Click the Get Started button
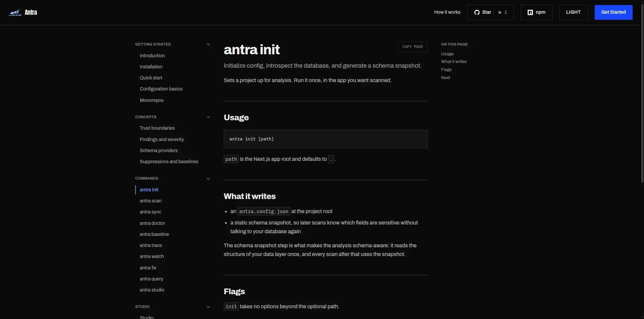Image resolution: width=644 pixels, height=319 pixels. [x=613, y=12]
